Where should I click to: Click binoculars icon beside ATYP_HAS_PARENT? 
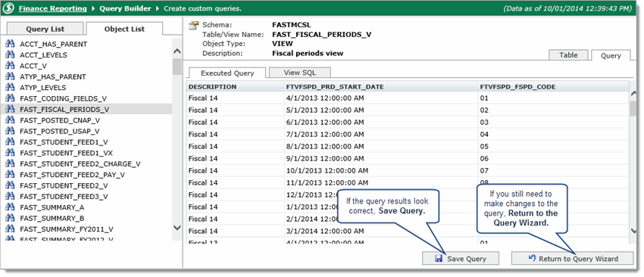(x=10, y=76)
